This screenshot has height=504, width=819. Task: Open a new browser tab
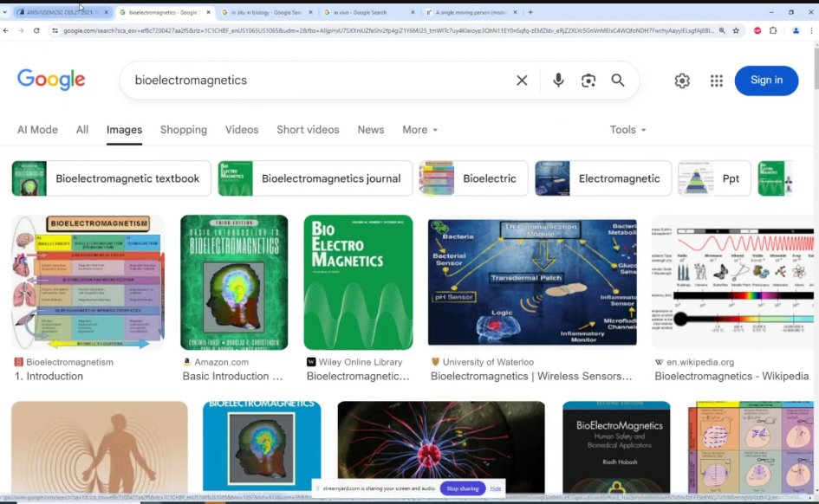tap(530, 12)
